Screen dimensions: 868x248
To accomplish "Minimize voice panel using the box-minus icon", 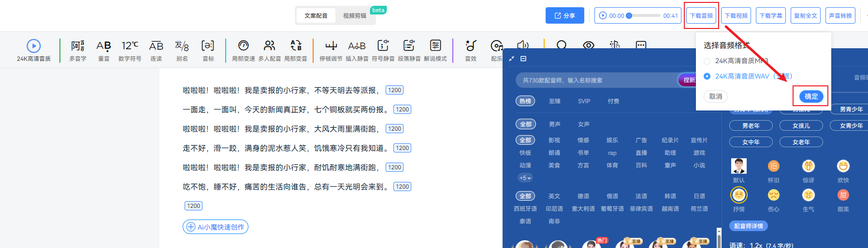I will [x=523, y=59].
